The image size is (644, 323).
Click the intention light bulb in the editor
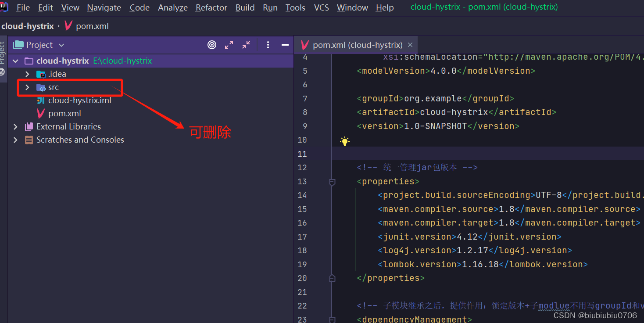pos(344,140)
